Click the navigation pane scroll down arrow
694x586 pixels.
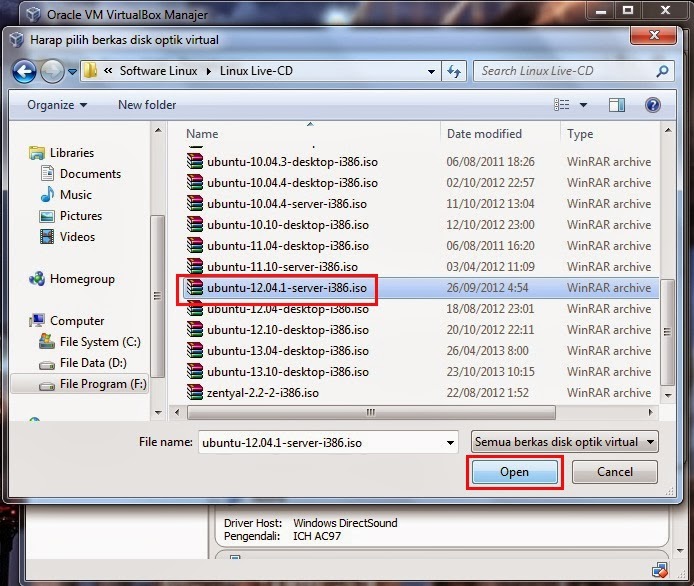(x=158, y=413)
